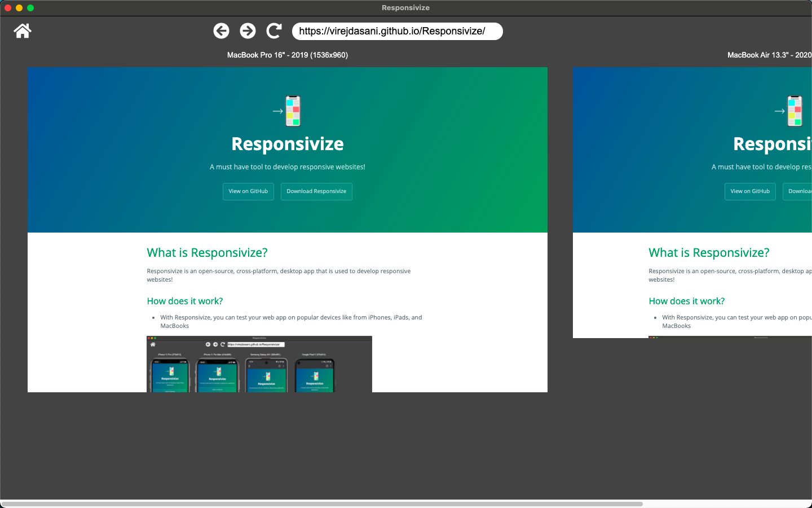Reload the page with the refresh icon
Screen dimensions: 812x508
[274, 31]
